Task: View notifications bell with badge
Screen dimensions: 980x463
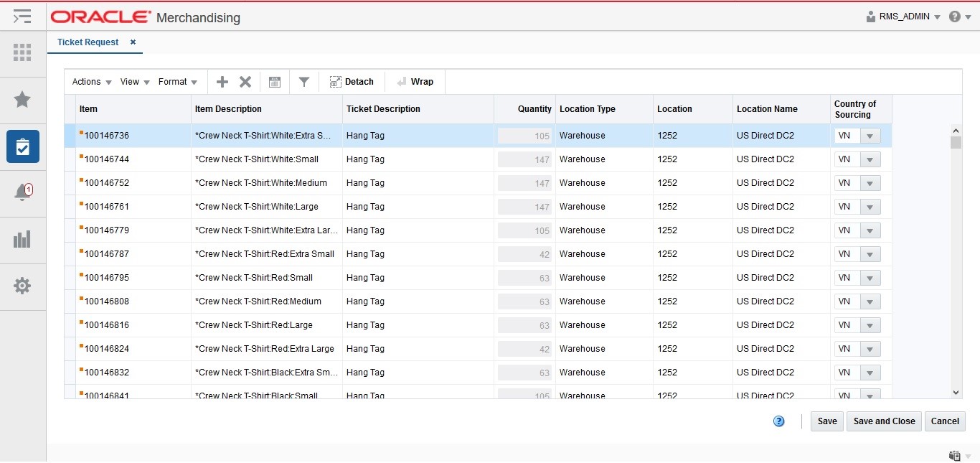Action: (x=24, y=192)
